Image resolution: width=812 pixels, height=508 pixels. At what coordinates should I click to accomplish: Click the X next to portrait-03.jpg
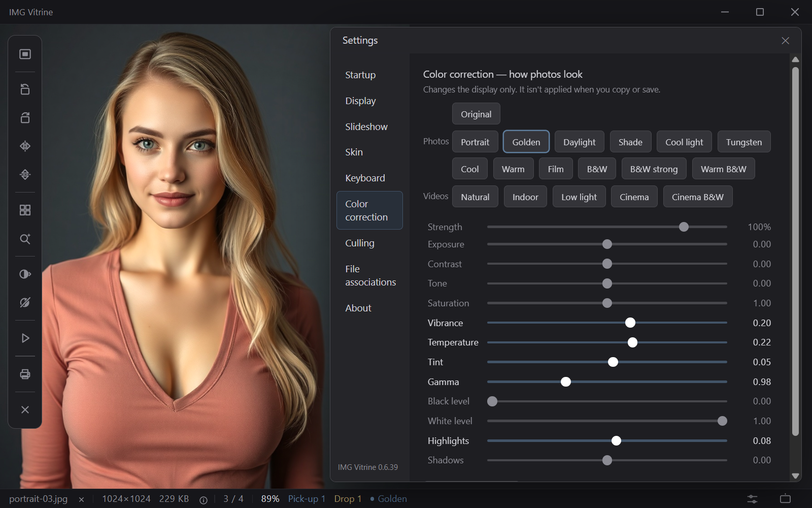click(81, 500)
